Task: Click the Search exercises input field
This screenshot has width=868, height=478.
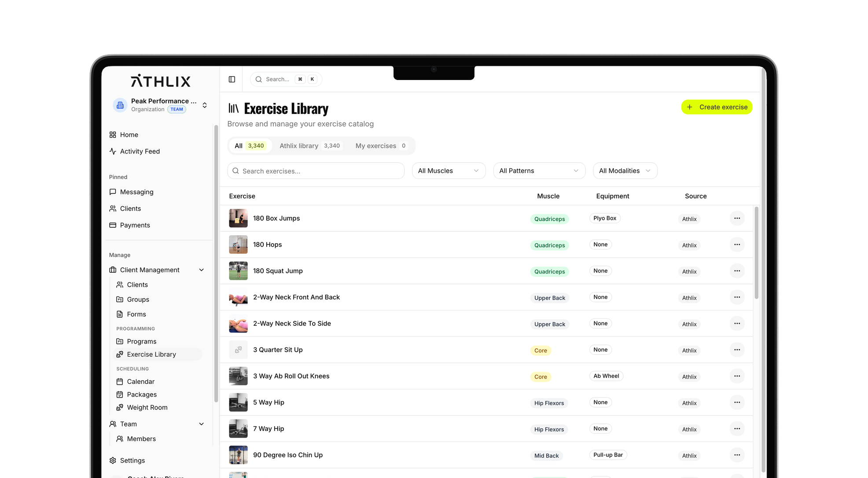Action: (x=316, y=171)
